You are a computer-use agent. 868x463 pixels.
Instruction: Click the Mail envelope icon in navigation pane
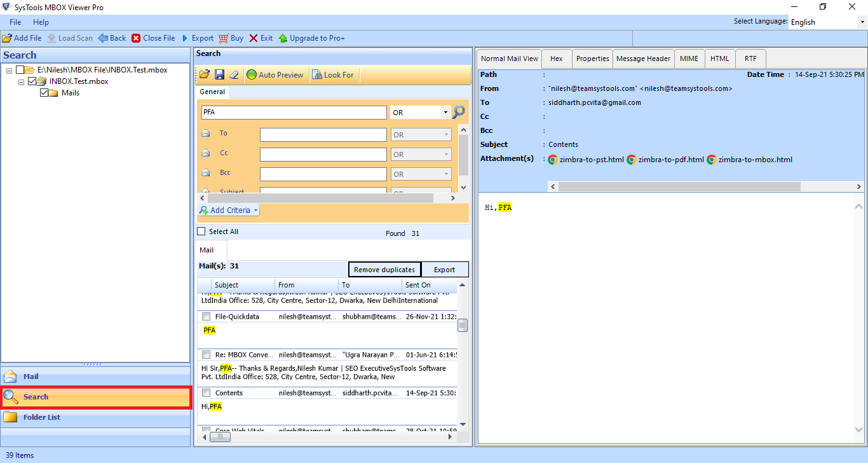10,376
